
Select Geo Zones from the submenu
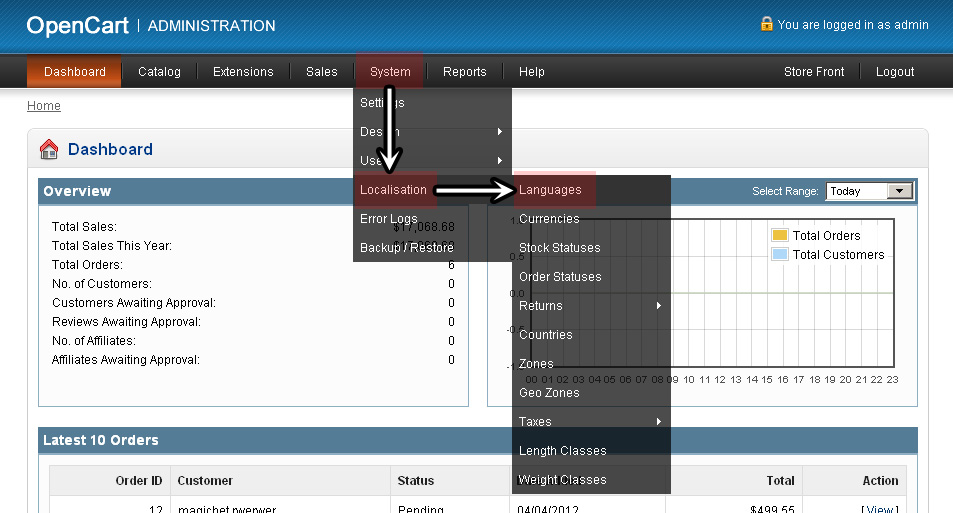click(x=548, y=393)
